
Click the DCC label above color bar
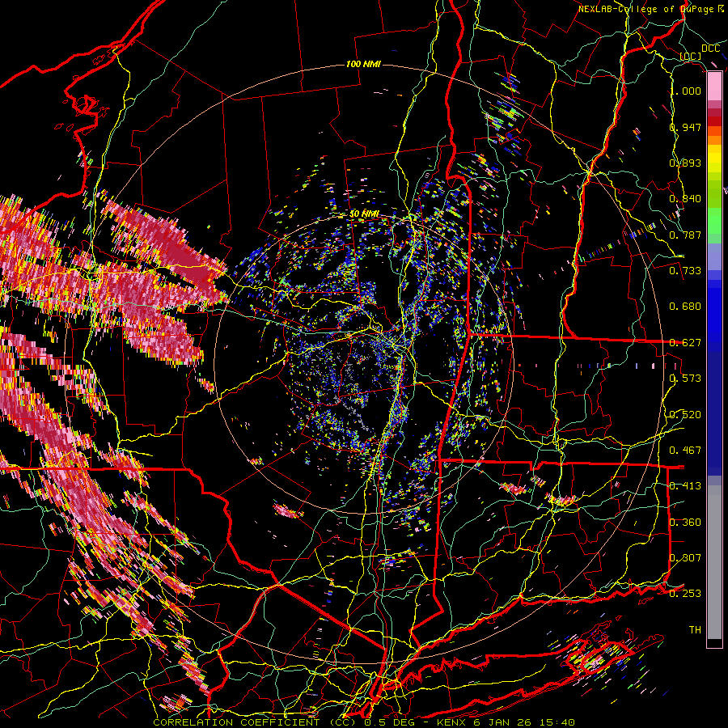click(x=710, y=49)
